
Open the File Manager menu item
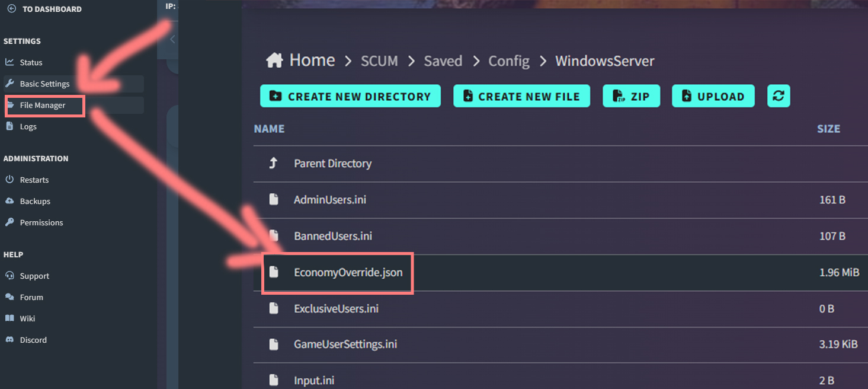(43, 106)
